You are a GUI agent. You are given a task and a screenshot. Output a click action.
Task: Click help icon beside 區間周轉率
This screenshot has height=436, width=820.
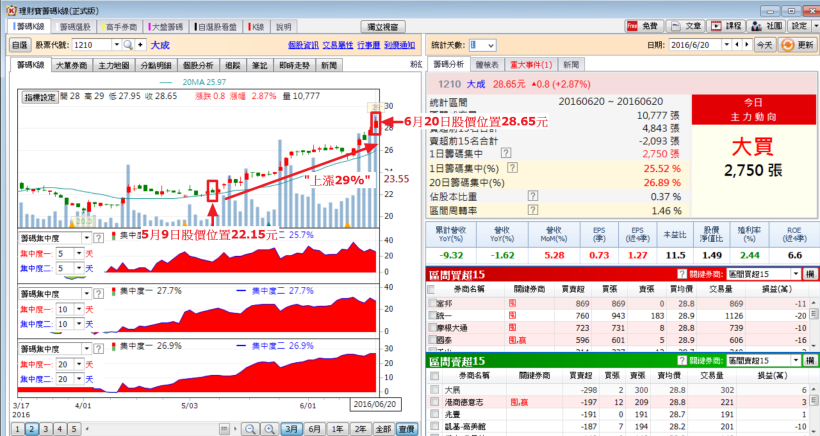pos(532,210)
